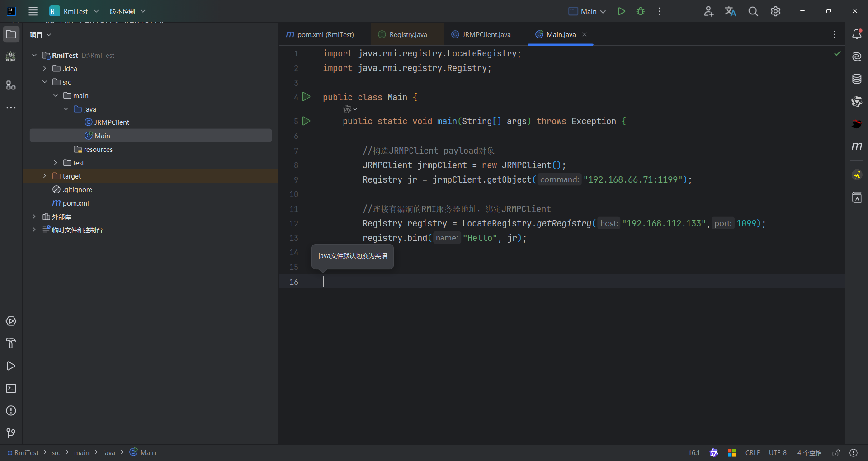
Task: Open the Notifications bell
Action: (x=857, y=34)
